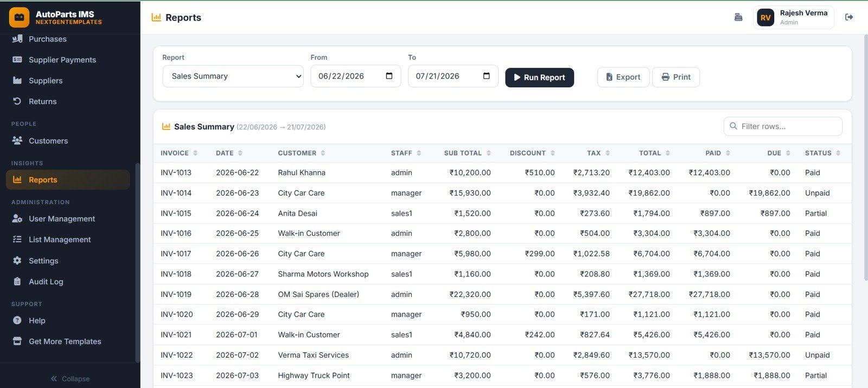Click the To date field

point(453,76)
